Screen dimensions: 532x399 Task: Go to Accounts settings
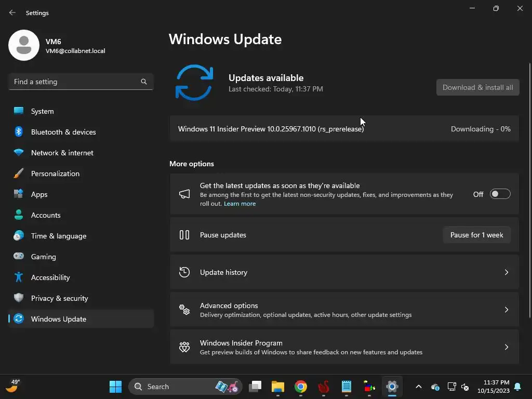(x=81, y=215)
